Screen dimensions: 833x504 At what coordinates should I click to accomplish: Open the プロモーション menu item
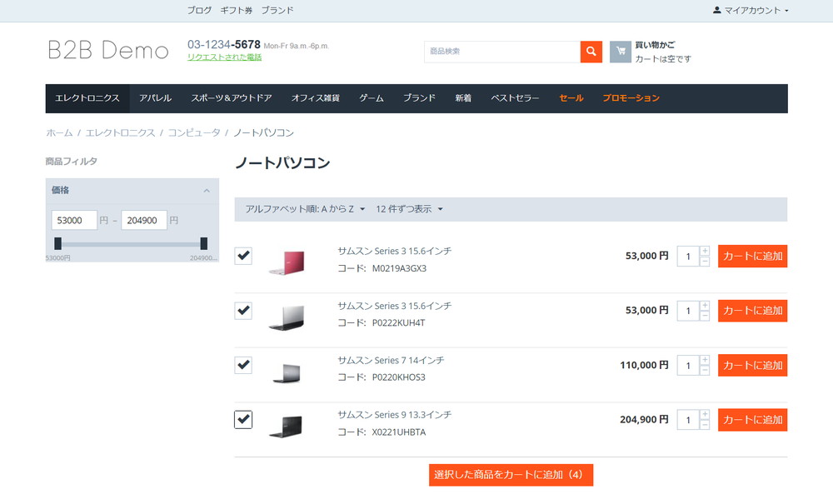(x=631, y=98)
